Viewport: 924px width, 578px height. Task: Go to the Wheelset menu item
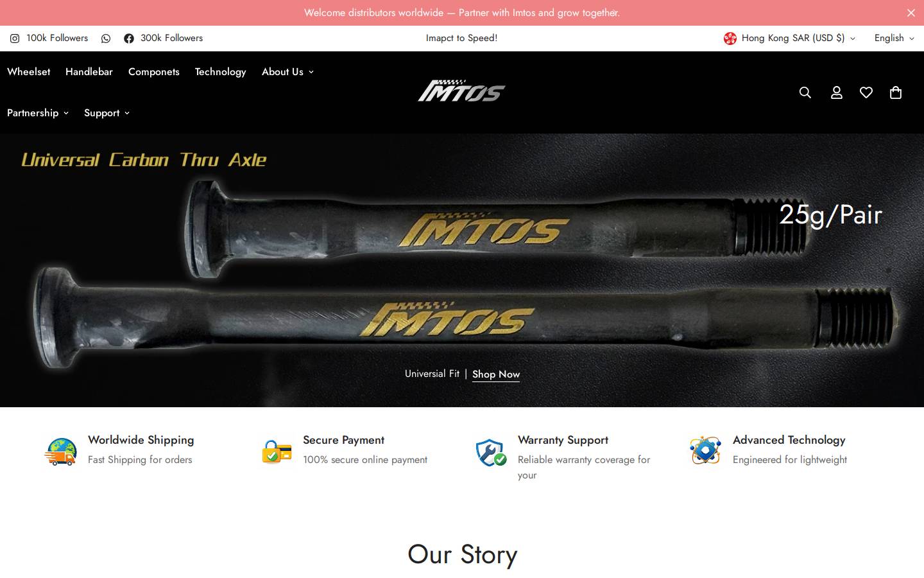pos(28,72)
